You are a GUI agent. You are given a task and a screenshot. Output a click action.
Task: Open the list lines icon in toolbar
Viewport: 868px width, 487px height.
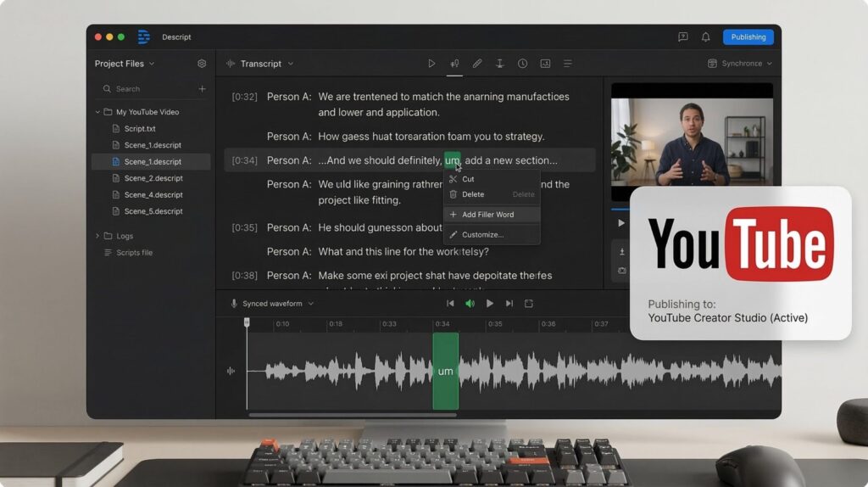(567, 64)
